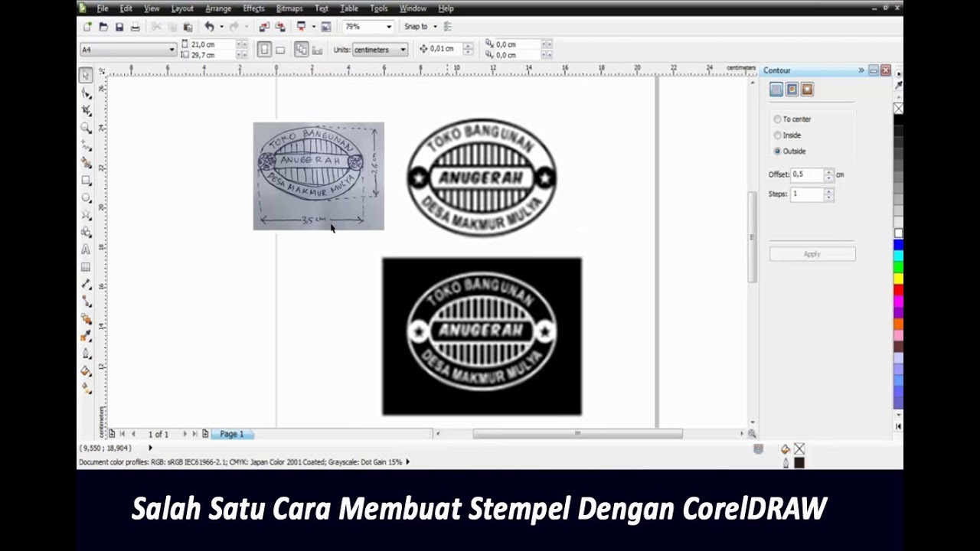Select the Table tool
Viewport: 980px width, 551px height.
pos(86,267)
